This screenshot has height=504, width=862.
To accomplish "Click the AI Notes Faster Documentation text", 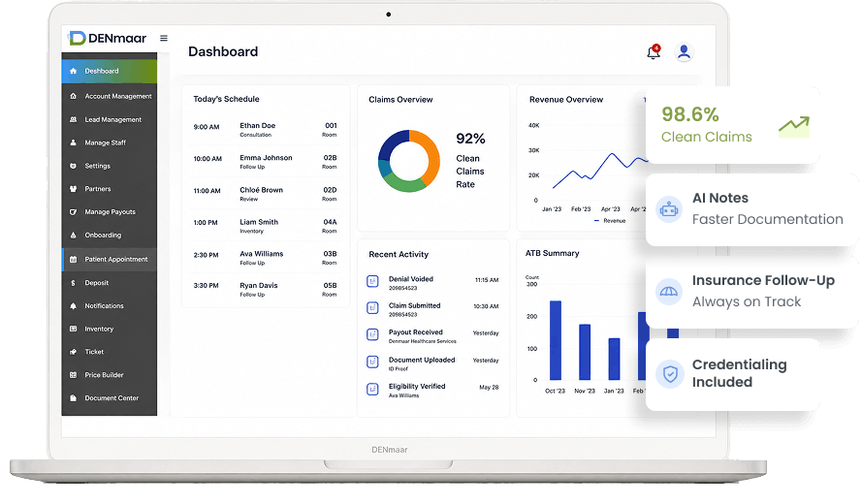I will point(767,208).
